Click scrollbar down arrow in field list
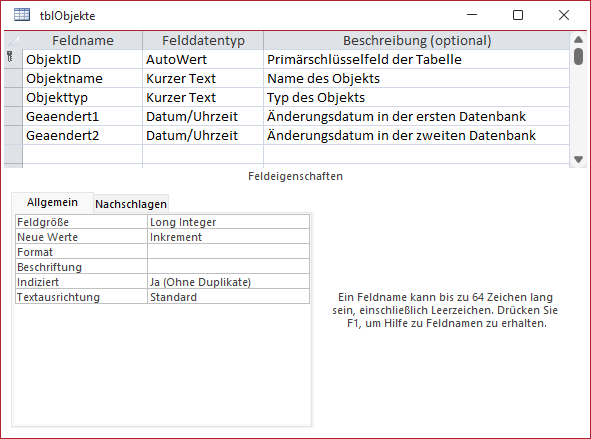 coord(579,159)
